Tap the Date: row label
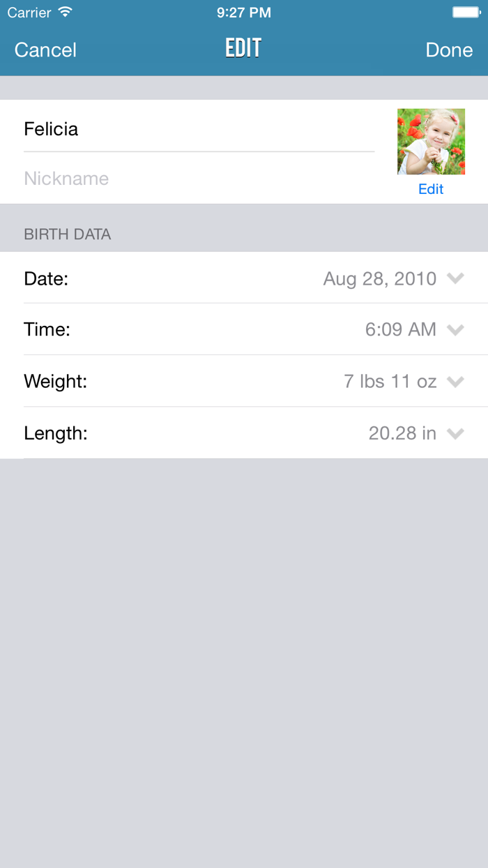Viewport: 488px width, 868px height. [46, 279]
